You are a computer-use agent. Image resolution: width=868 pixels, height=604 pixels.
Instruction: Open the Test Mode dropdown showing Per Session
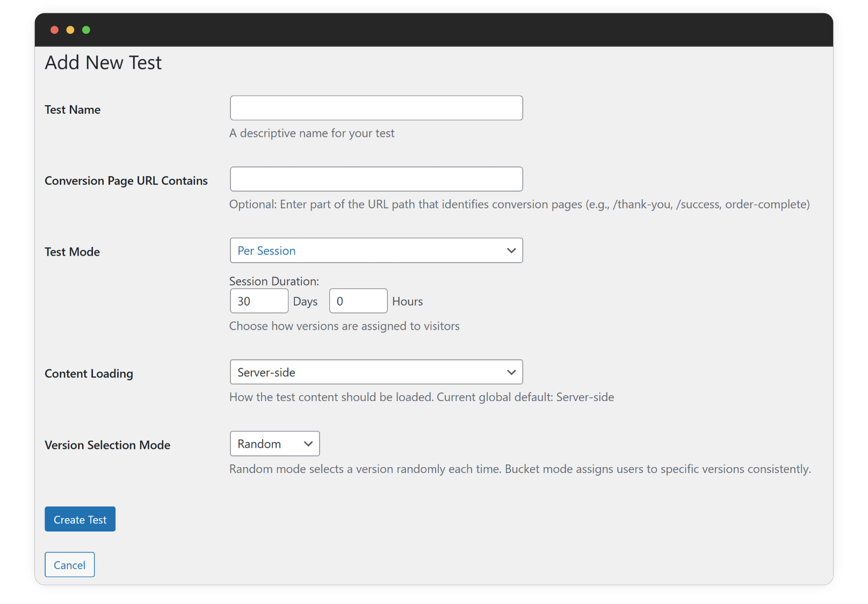376,250
